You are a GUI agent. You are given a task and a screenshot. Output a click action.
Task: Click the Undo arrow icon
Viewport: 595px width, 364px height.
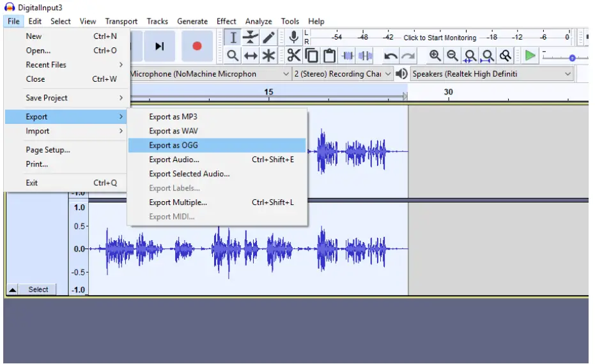click(x=390, y=56)
